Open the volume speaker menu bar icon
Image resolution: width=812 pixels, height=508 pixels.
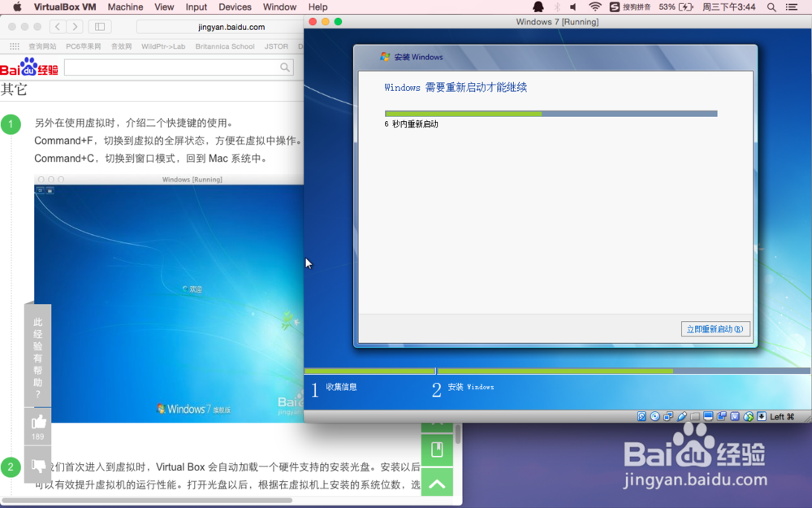coord(573,7)
